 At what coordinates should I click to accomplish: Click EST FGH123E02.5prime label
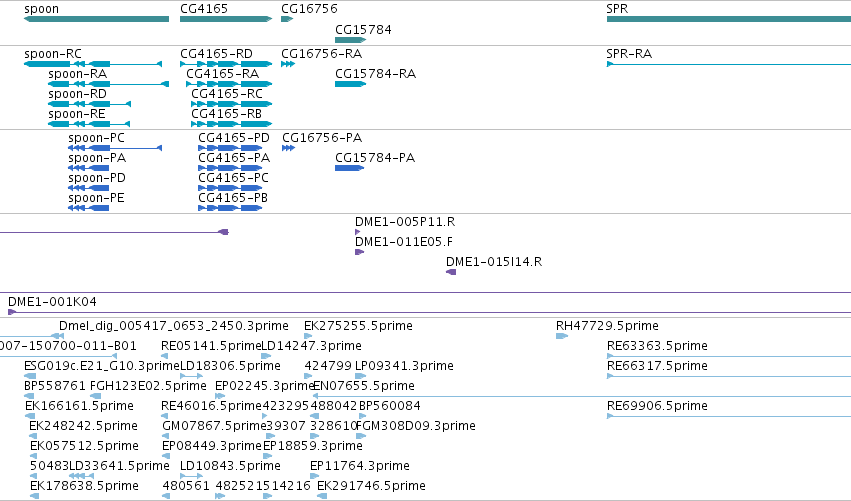click(148, 386)
